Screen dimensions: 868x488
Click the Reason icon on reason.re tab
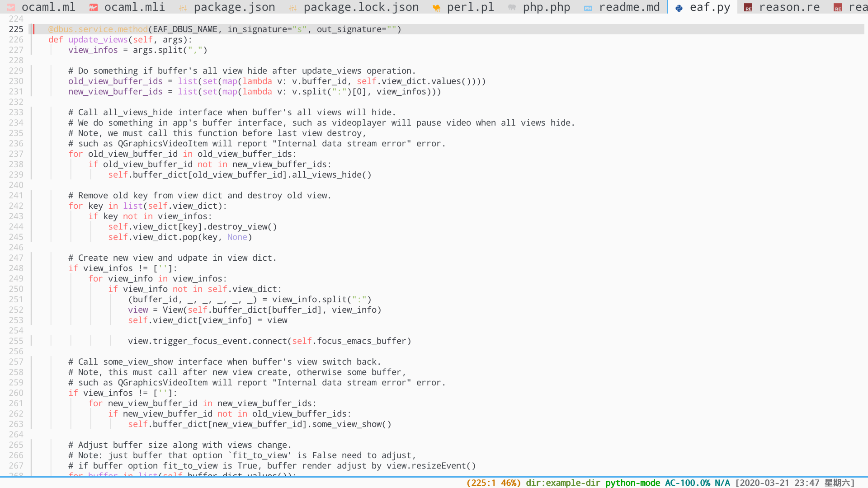(748, 8)
